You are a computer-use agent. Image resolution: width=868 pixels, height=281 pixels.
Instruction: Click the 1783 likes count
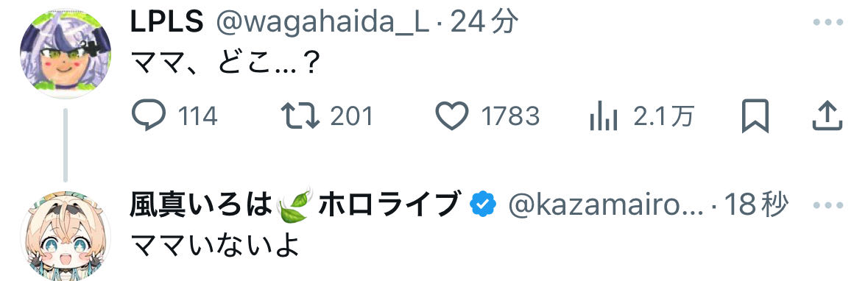pyautogui.click(x=510, y=117)
